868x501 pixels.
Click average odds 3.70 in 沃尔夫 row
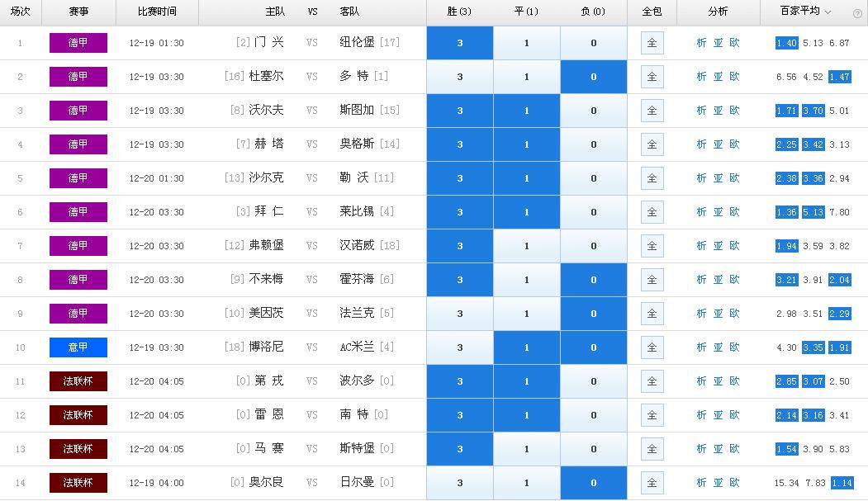coord(813,111)
